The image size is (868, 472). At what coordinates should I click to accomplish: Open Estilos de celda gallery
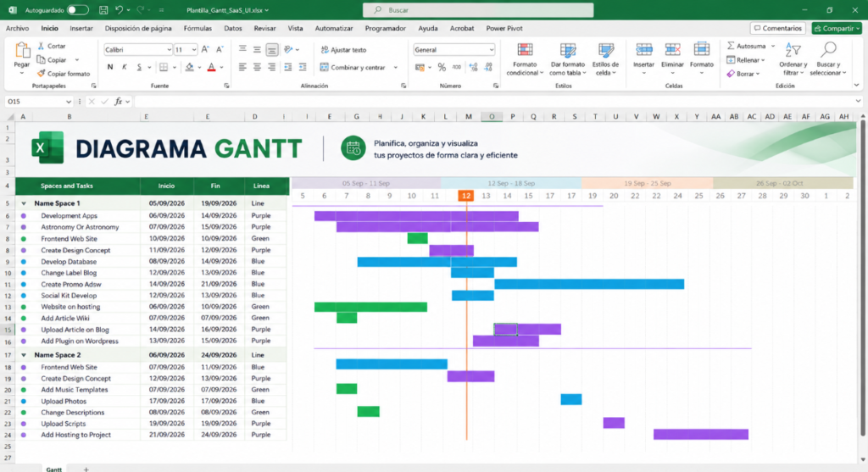(x=605, y=59)
